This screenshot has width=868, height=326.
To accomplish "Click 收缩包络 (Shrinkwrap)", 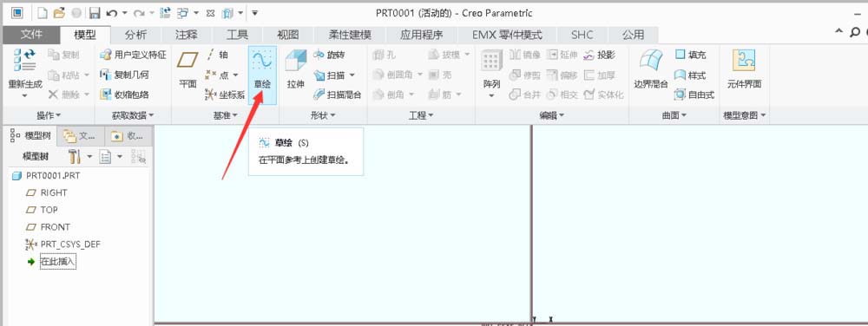I will [x=124, y=95].
